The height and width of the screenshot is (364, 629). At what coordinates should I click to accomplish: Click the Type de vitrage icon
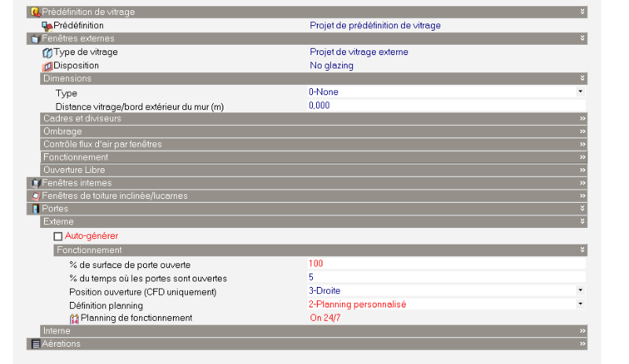47,53
